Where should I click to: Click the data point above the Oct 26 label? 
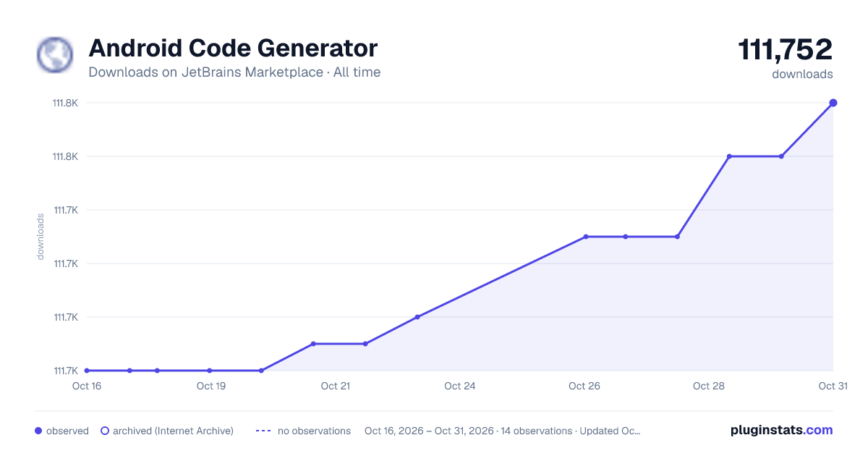(x=586, y=237)
